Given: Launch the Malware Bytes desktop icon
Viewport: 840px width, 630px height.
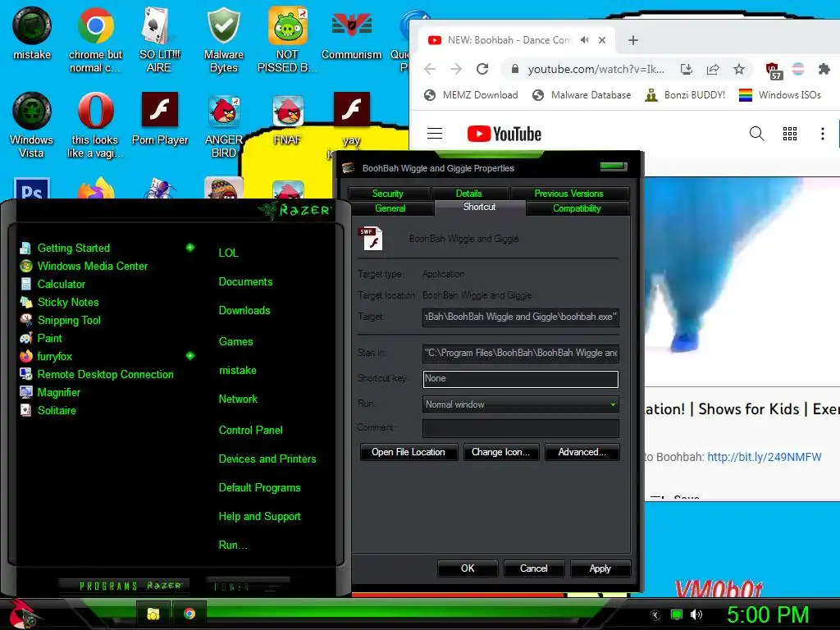Looking at the screenshot, I should pos(223,39).
